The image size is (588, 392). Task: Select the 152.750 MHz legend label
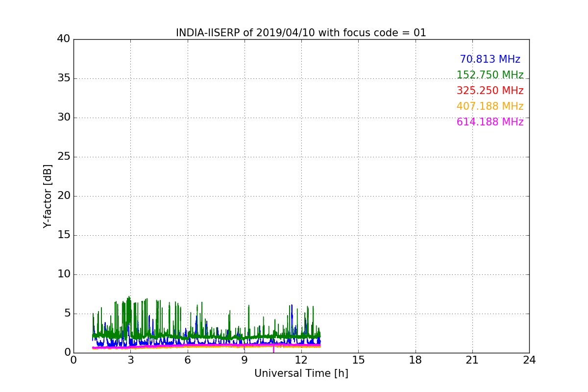(x=490, y=75)
